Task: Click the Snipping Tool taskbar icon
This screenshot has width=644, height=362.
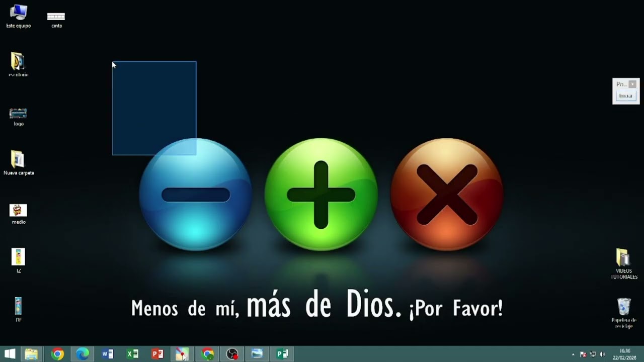Action: pyautogui.click(x=182, y=354)
